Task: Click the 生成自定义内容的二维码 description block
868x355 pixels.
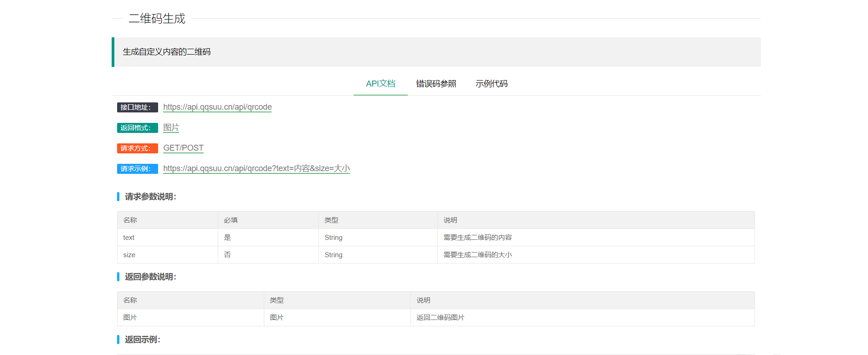Action: tap(167, 52)
